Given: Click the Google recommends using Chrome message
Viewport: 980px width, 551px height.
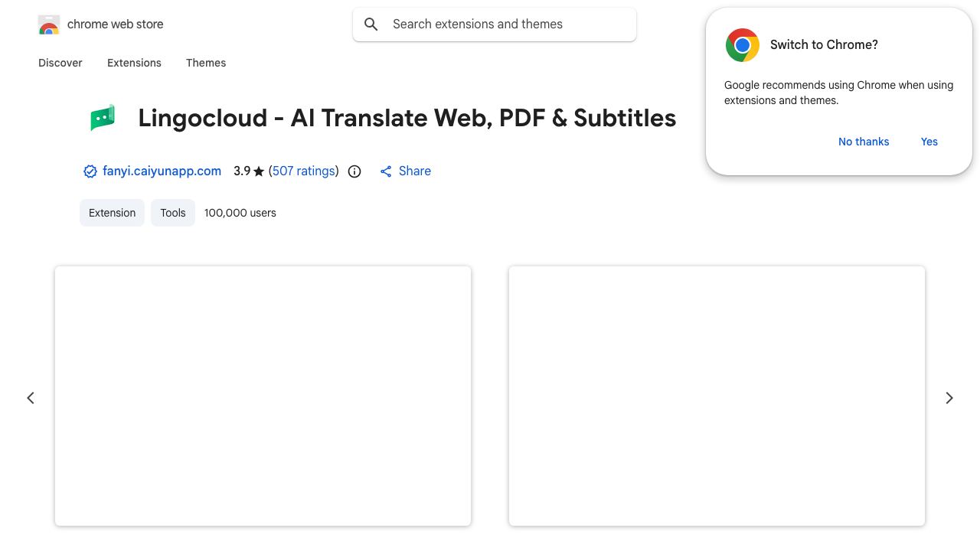Looking at the screenshot, I should click(839, 93).
